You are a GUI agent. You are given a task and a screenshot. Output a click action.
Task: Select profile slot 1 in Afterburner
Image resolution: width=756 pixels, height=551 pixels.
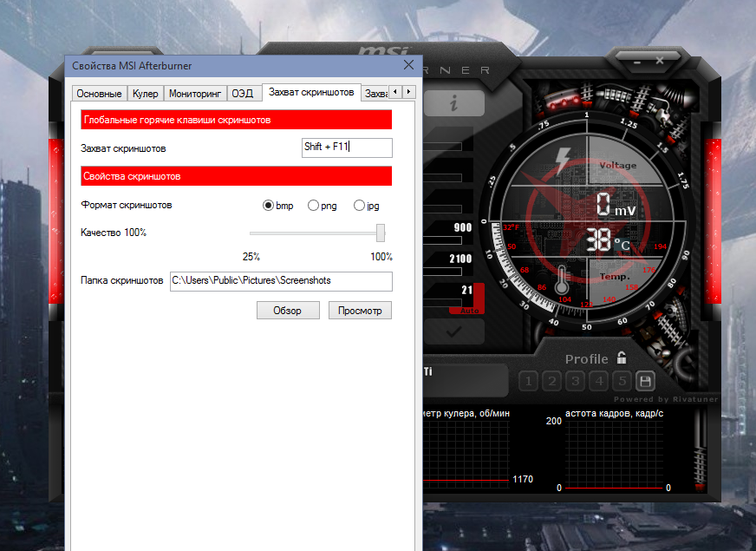coord(529,382)
